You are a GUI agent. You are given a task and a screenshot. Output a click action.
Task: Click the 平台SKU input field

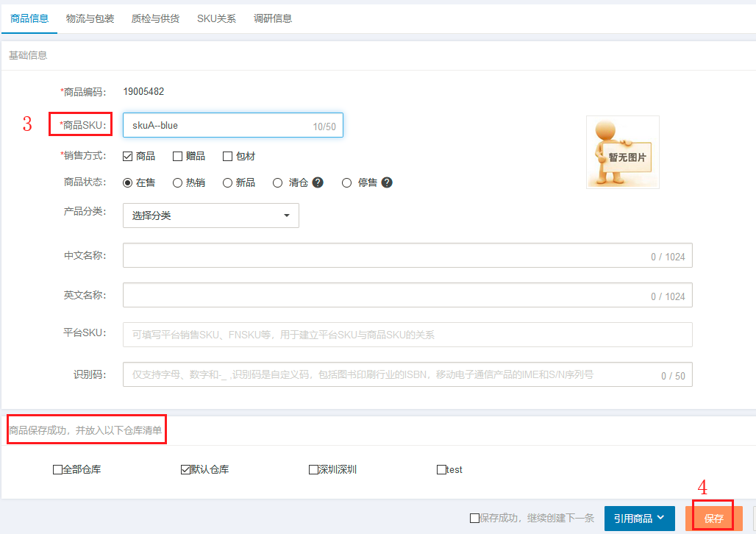(407, 335)
